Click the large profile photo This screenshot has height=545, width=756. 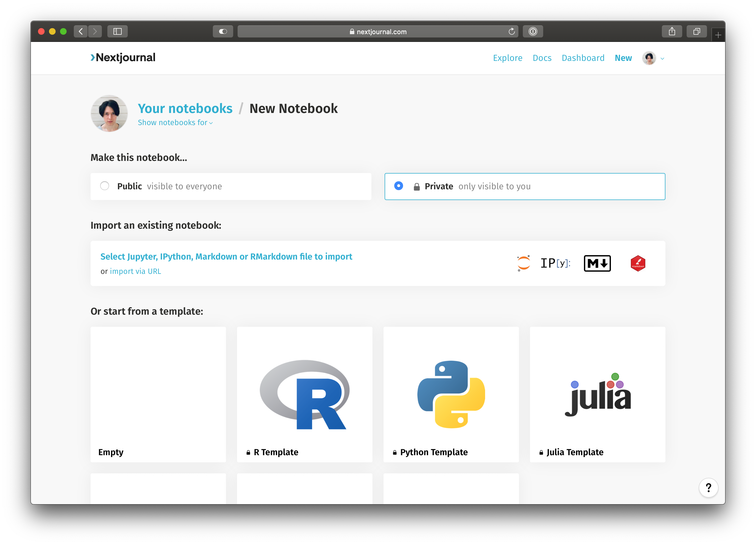tap(109, 114)
